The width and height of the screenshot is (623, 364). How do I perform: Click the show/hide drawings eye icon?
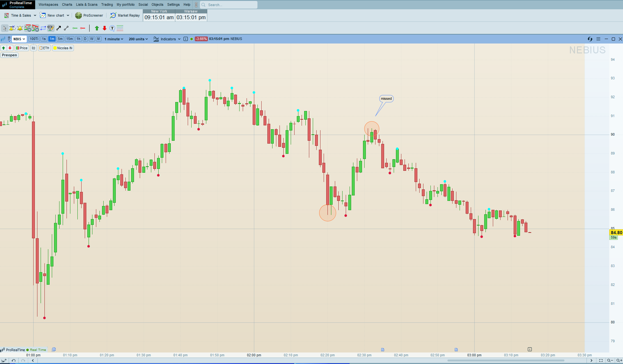(x=51, y=28)
